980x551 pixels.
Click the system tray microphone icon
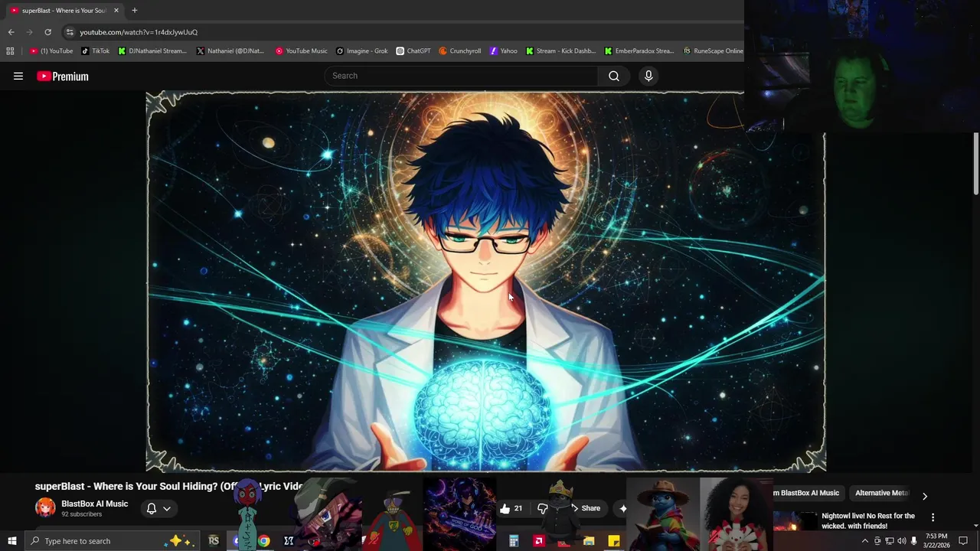coord(913,541)
